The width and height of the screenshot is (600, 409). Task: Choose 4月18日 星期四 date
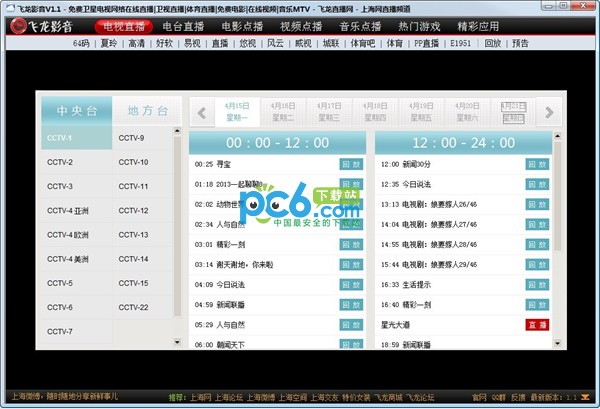[x=375, y=111]
